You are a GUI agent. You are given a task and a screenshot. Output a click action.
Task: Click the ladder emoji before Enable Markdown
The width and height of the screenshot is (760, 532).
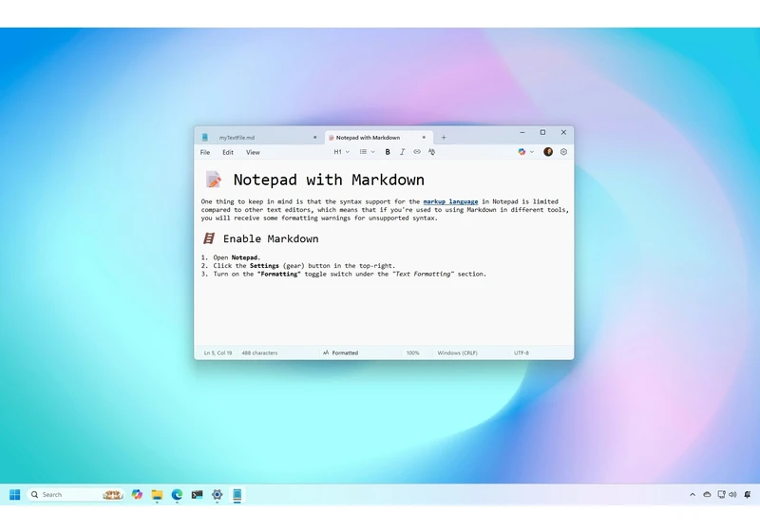pos(208,238)
